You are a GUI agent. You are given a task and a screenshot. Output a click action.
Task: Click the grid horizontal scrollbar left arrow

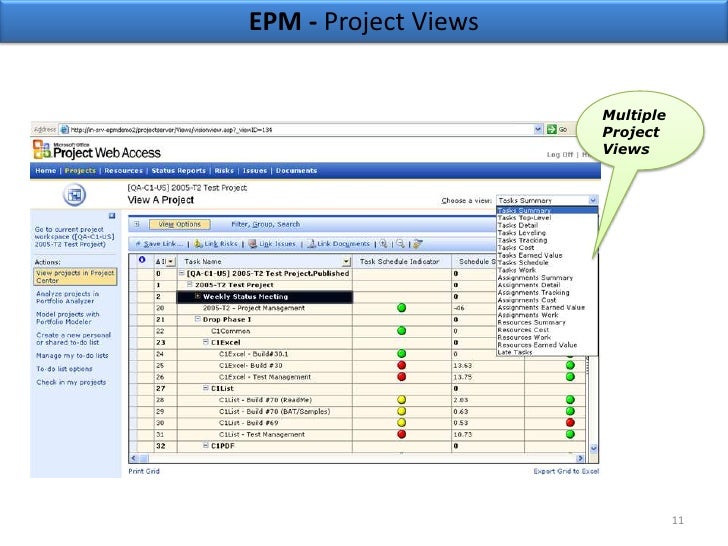click(x=134, y=458)
